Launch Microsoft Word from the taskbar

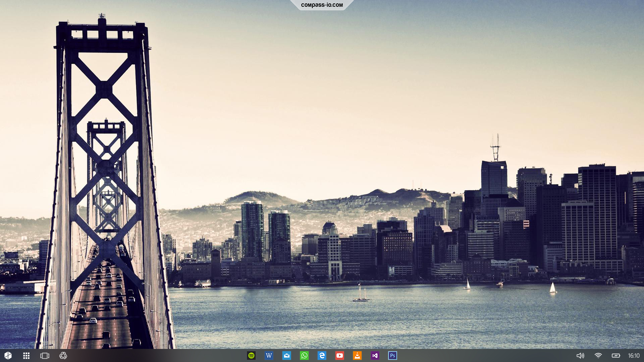(269, 356)
